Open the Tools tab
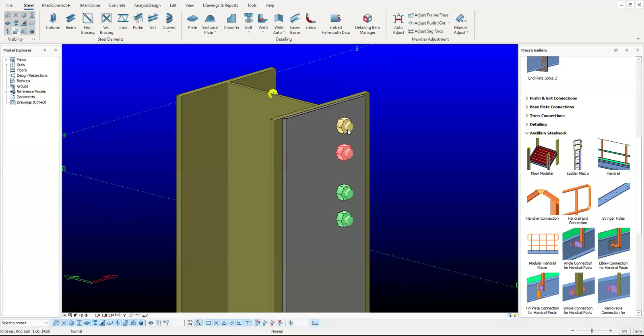Image resolution: width=644 pixels, height=336 pixels. tap(252, 5)
